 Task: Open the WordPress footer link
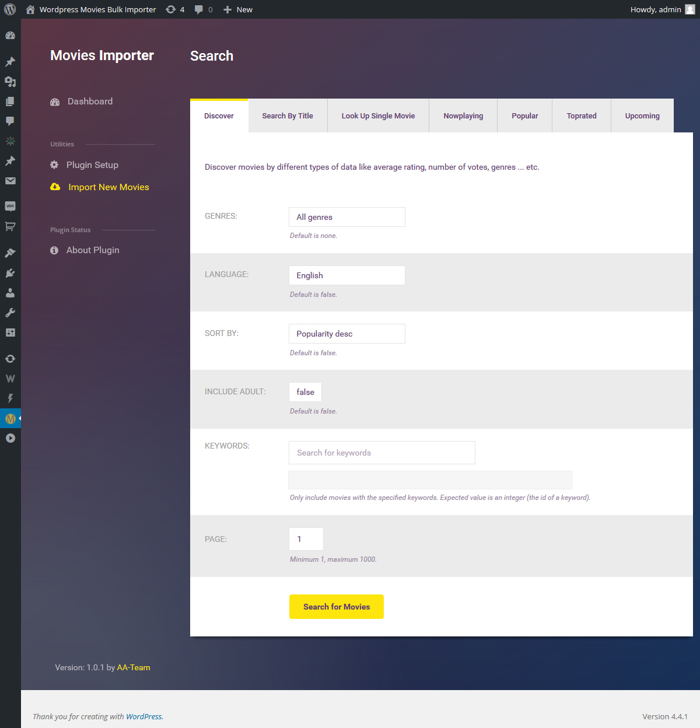click(x=144, y=716)
